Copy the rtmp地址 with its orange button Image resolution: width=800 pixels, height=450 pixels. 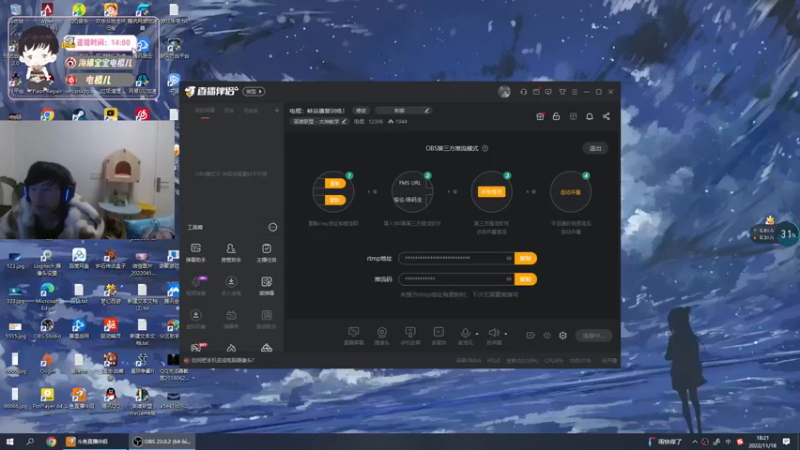[526, 258]
